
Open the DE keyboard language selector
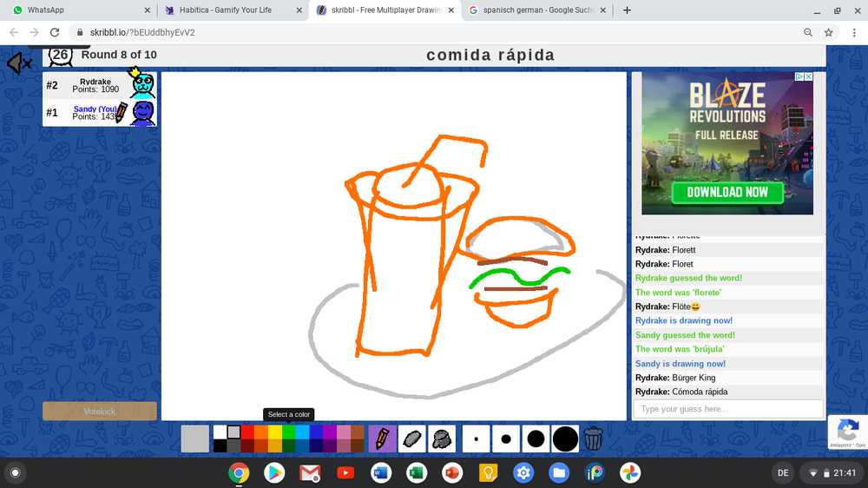click(783, 472)
